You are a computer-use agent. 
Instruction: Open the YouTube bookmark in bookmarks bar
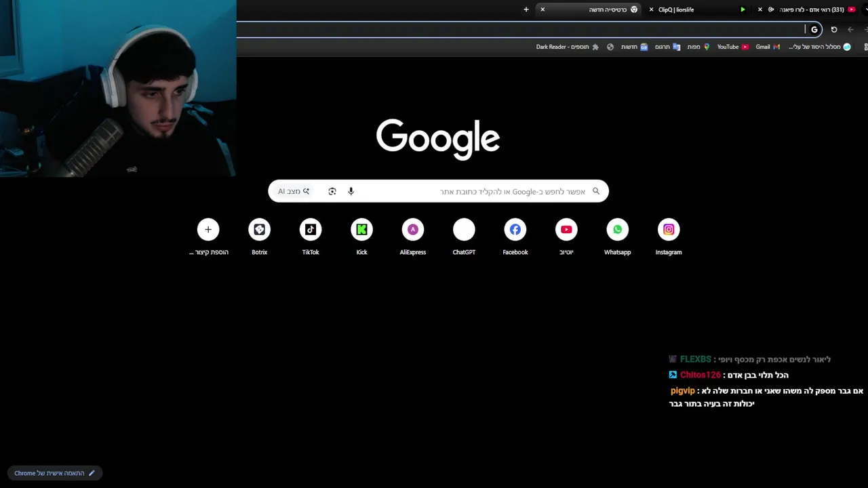(732, 47)
